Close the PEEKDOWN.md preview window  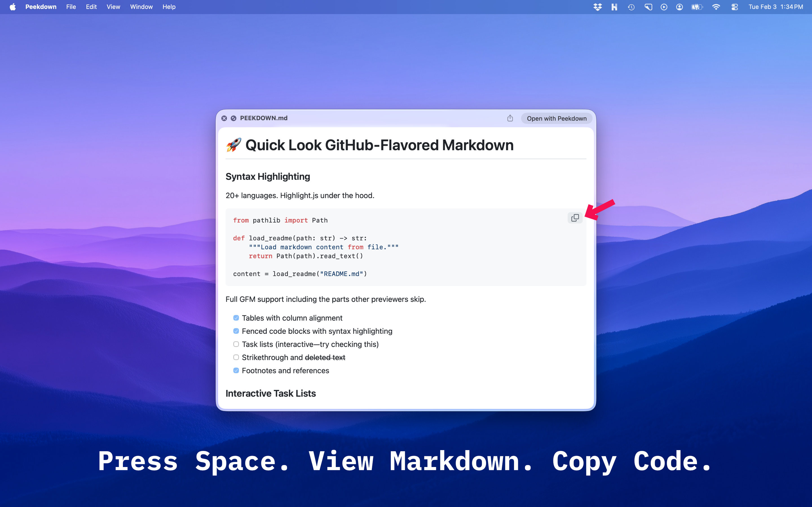(x=224, y=118)
